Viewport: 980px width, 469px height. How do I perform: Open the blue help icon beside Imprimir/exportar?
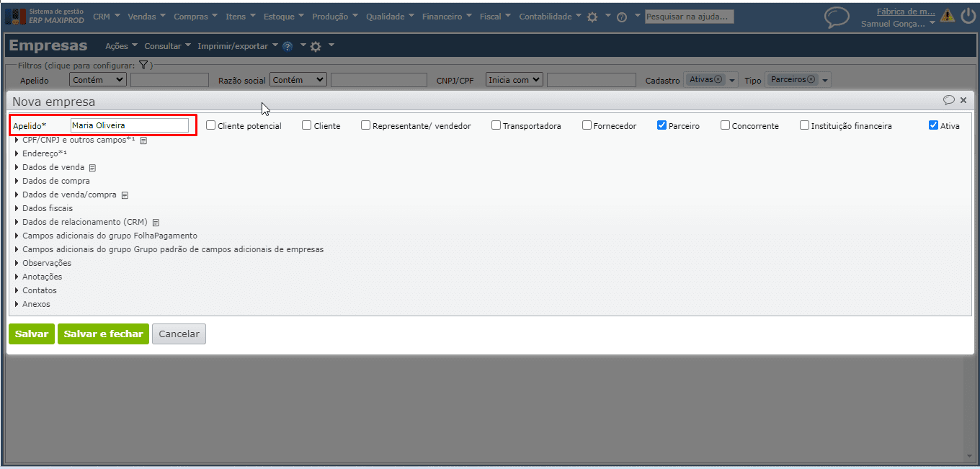pyautogui.click(x=288, y=46)
